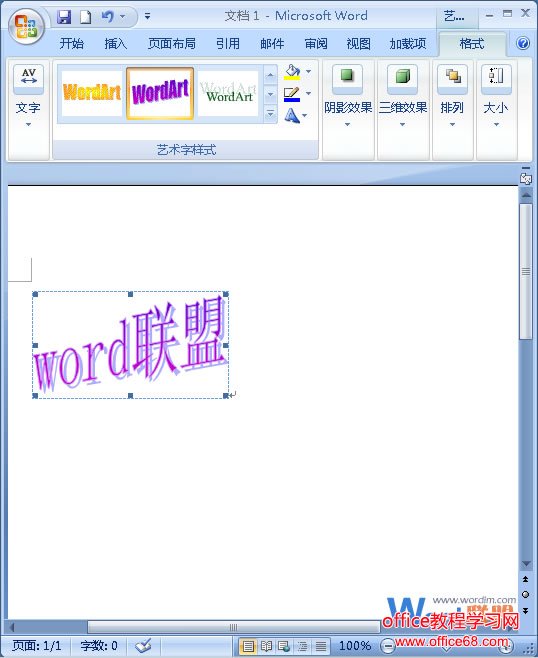Viewport: 538px width, 658px height.
Task: Click the AV text spacing icon
Action: tap(29, 79)
